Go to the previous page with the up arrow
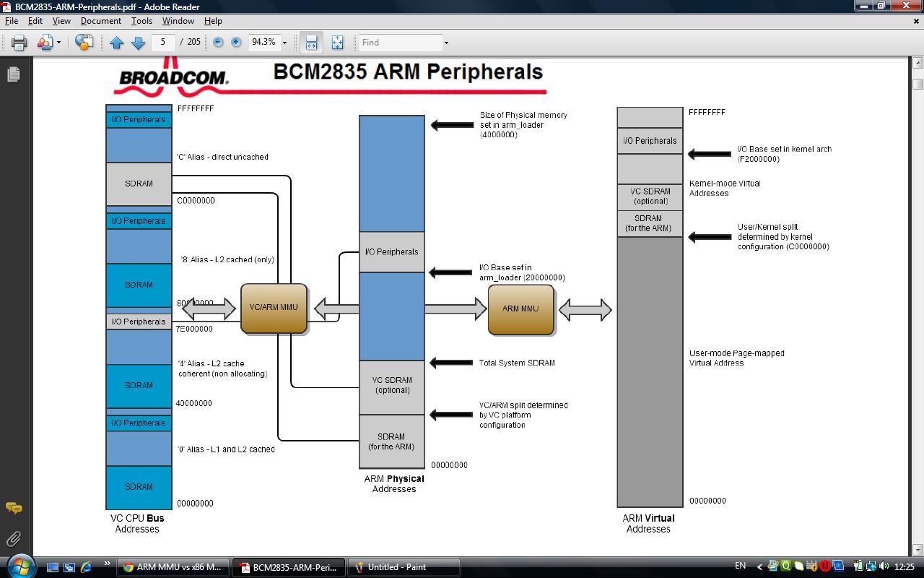This screenshot has width=924, height=578. click(117, 42)
